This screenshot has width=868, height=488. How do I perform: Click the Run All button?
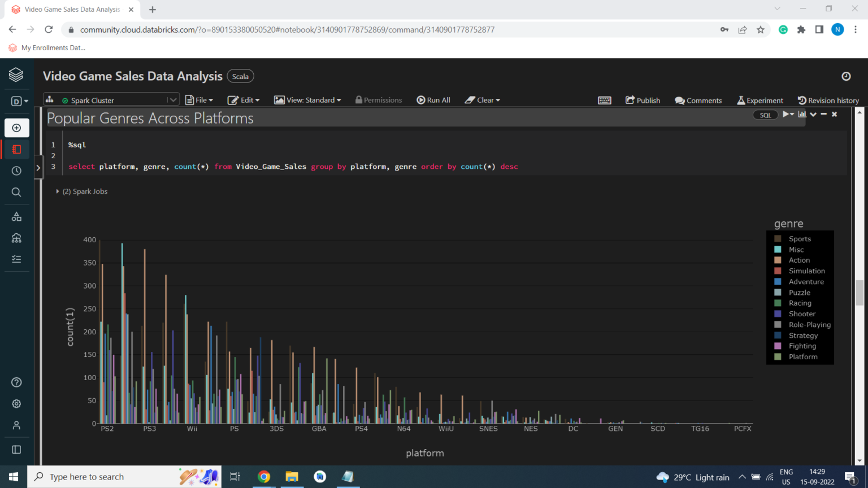click(x=433, y=100)
